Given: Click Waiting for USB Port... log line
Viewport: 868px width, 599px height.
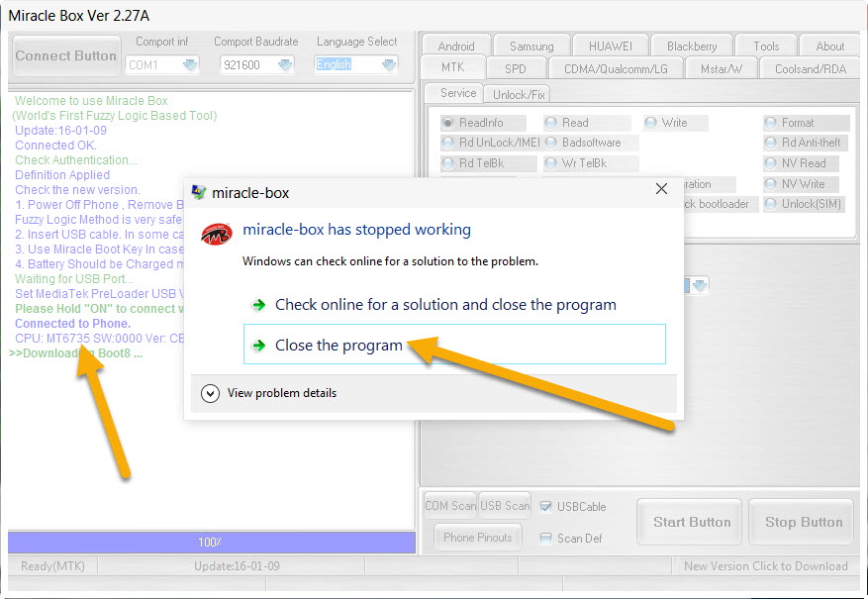Looking at the screenshot, I should click(73, 278).
